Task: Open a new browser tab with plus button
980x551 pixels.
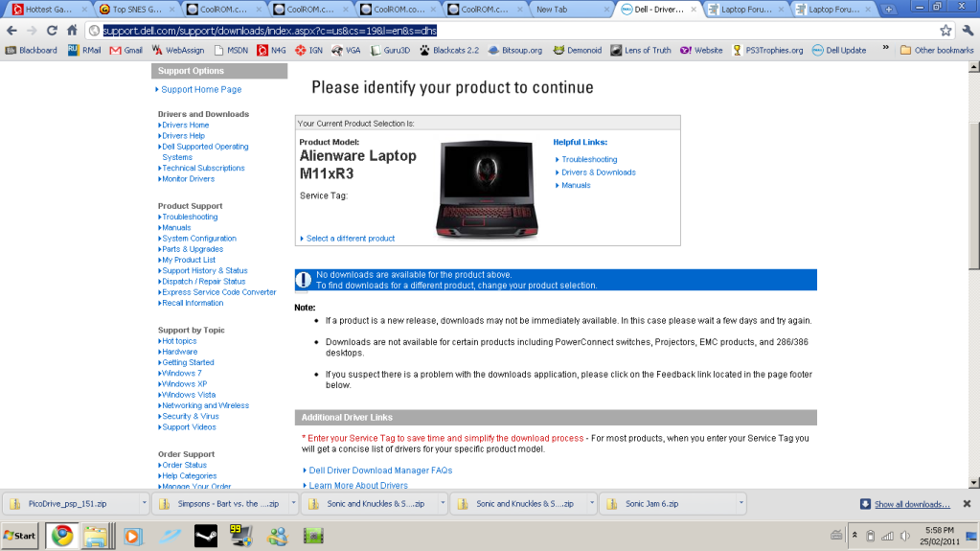Action: (888, 10)
